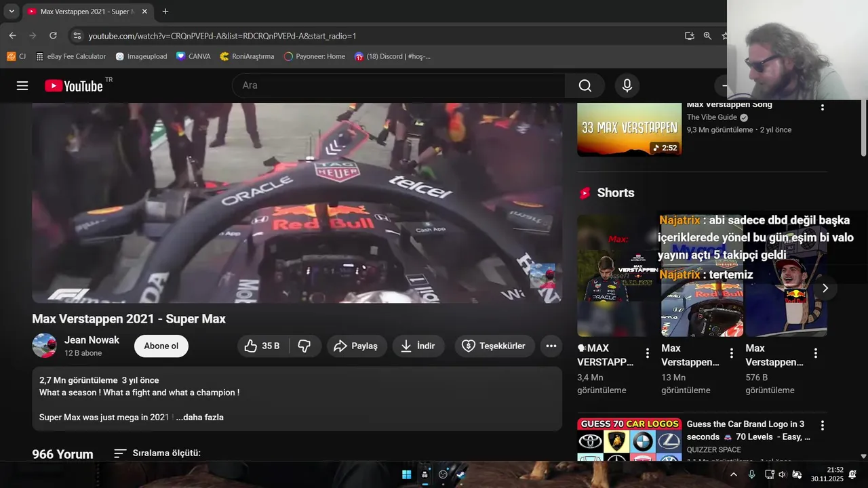
Task: Click the browser Forward arrow
Action: 33,36
